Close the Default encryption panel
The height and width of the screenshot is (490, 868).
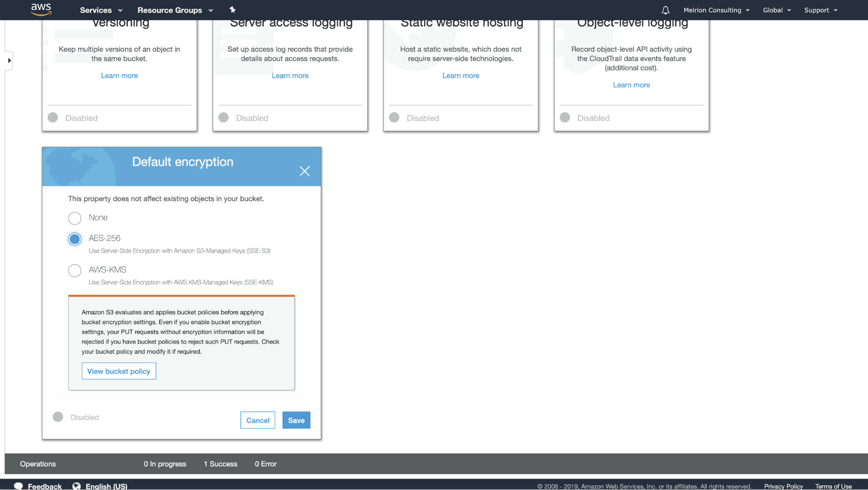(x=304, y=171)
